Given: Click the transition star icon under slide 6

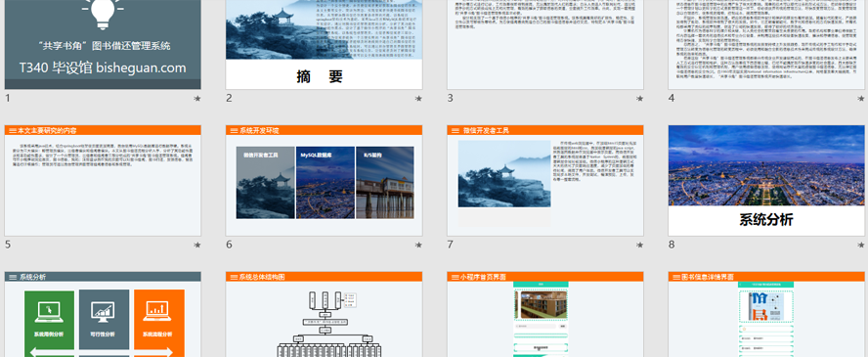Looking at the screenshot, I should [418, 245].
